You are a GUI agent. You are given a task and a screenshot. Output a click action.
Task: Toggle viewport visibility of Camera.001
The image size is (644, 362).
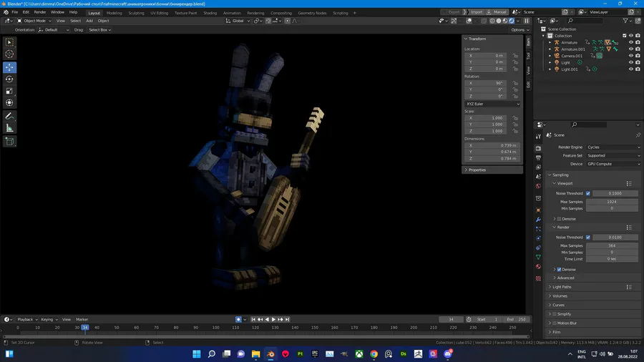click(x=631, y=56)
